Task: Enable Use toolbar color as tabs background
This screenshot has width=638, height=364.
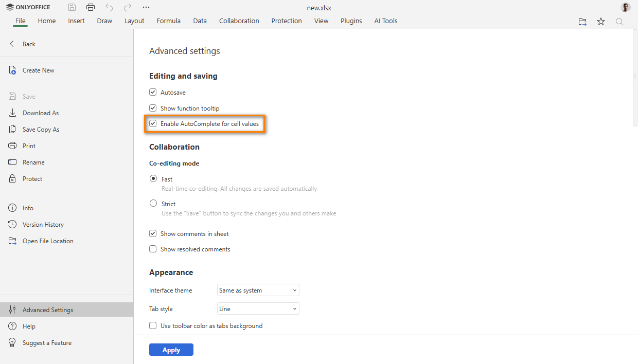Action: pyautogui.click(x=153, y=326)
